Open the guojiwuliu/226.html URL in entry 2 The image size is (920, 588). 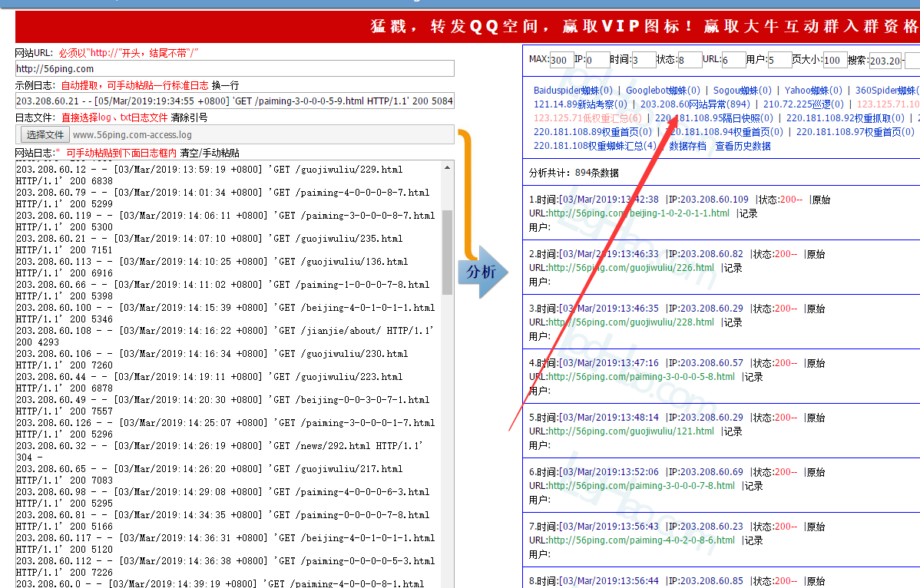(631, 268)
